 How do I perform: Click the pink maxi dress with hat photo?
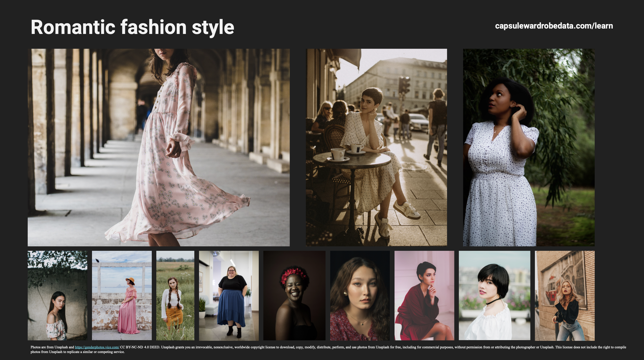[122, 295]
